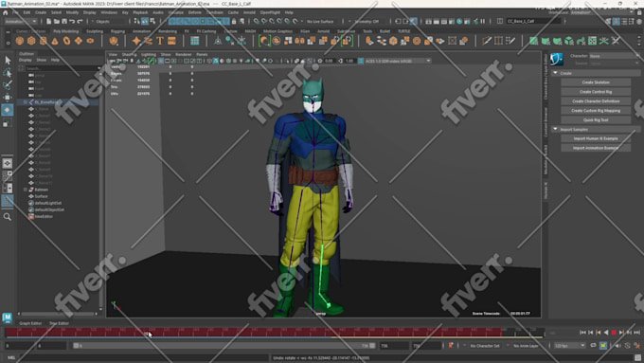Collapse the Create section in HumanIK
The height and width of the screenshot is (363, 644).
click(555, 73)
